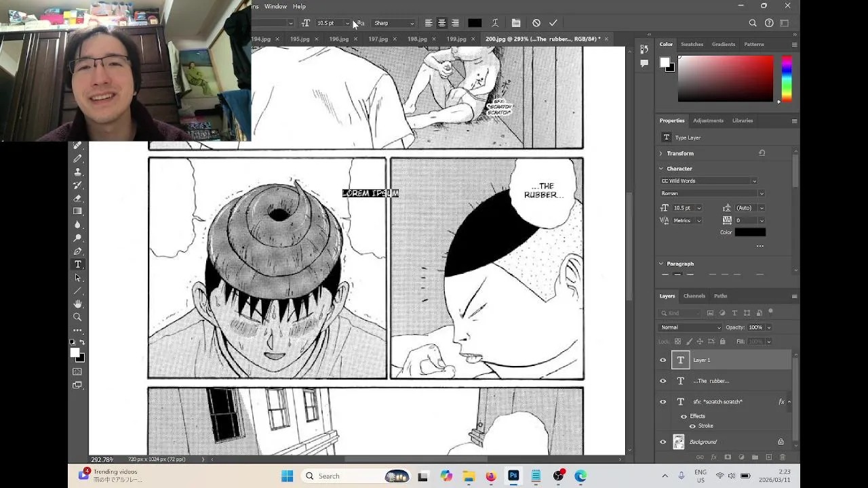
Task: Create new group folder icon
Action: pos(755,457)
